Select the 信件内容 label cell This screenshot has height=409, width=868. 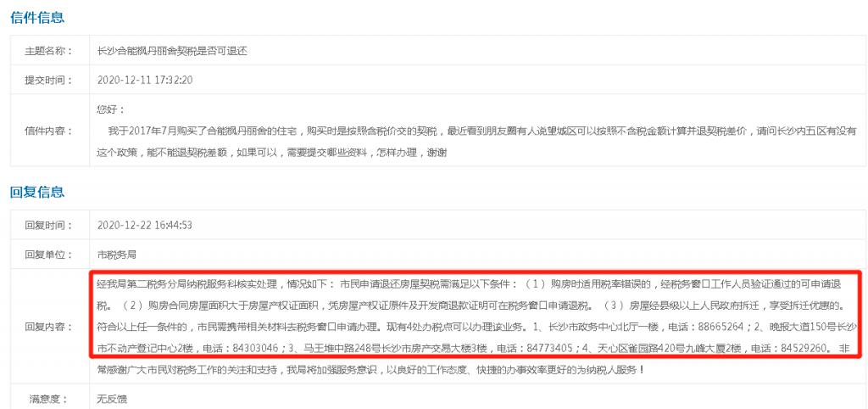point(49,131)
